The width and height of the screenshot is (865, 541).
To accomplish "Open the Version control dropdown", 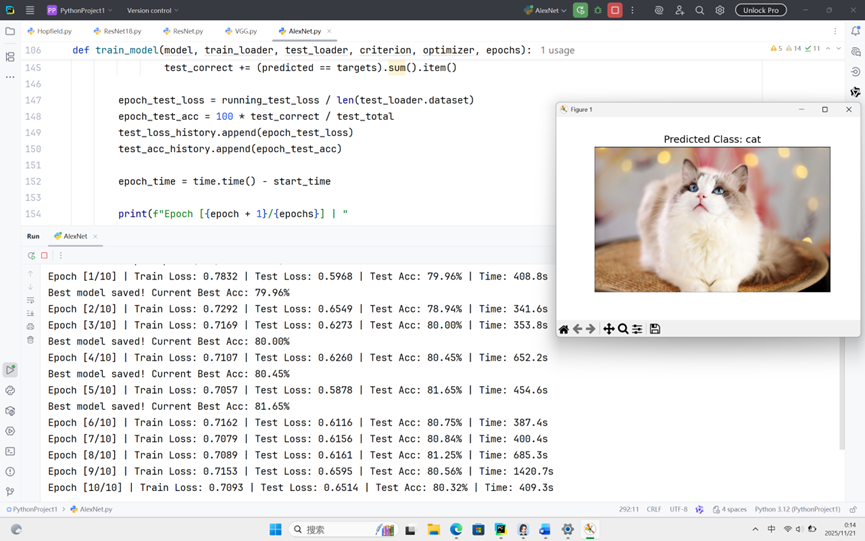I will pyautogui.click(x=153, y=10).
